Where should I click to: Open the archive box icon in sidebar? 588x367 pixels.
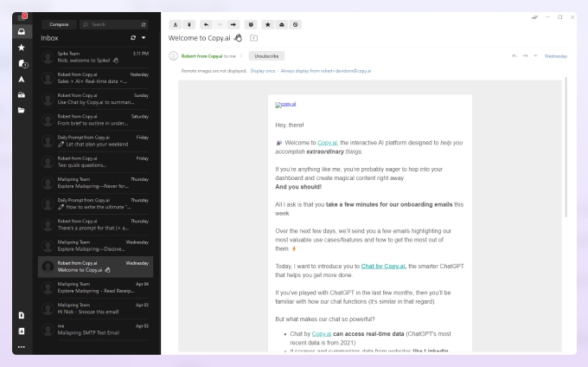tap(22, 95)
